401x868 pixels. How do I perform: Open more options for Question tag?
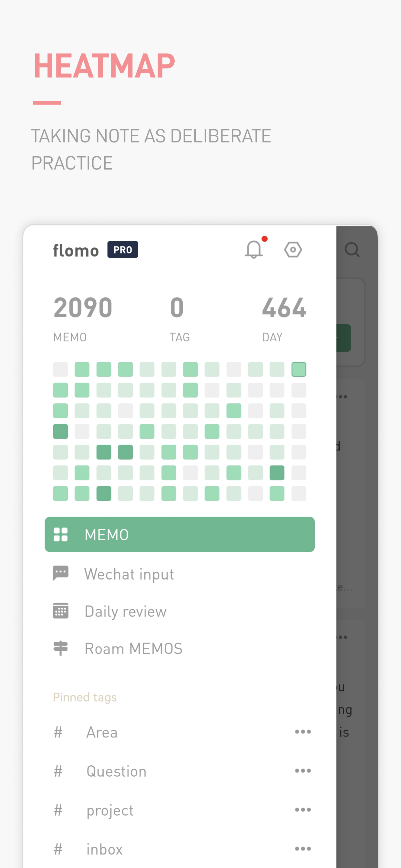pos(303,771)
